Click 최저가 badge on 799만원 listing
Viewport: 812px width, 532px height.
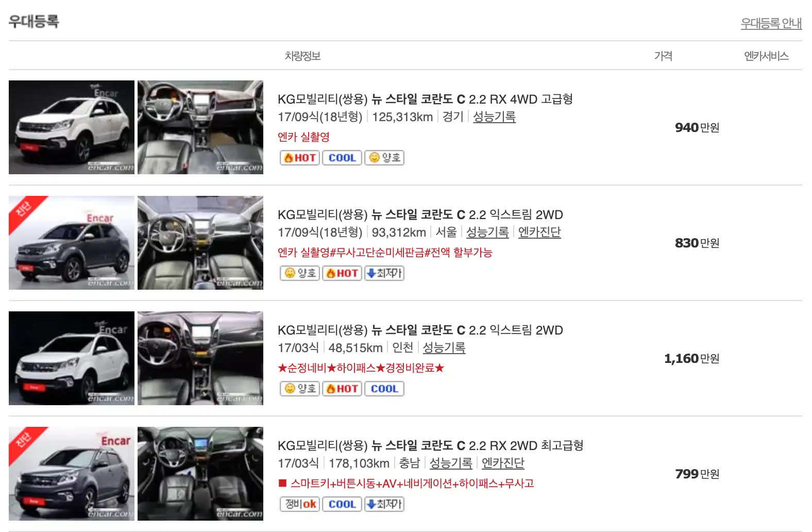click(384, 504)
